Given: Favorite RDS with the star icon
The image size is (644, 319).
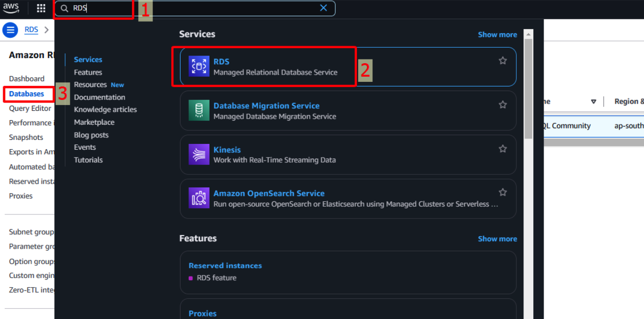Looking at the screenshot, I should click(503, 61).
